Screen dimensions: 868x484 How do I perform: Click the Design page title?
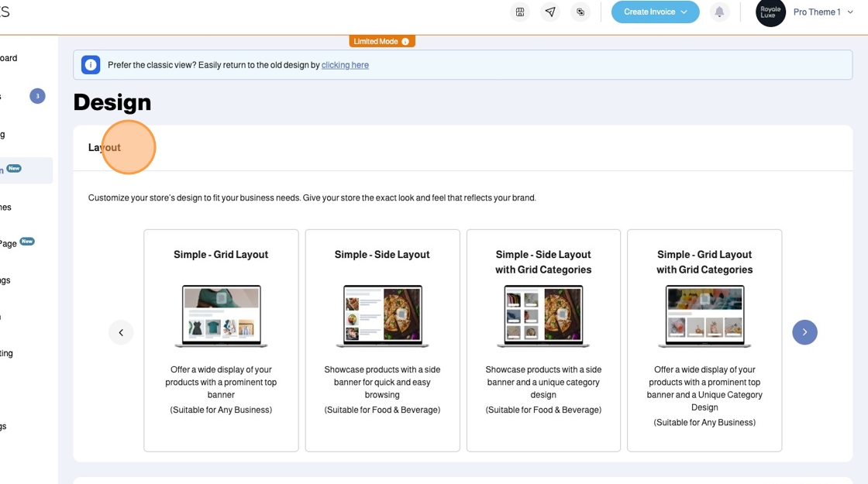[x=112, y=102]
